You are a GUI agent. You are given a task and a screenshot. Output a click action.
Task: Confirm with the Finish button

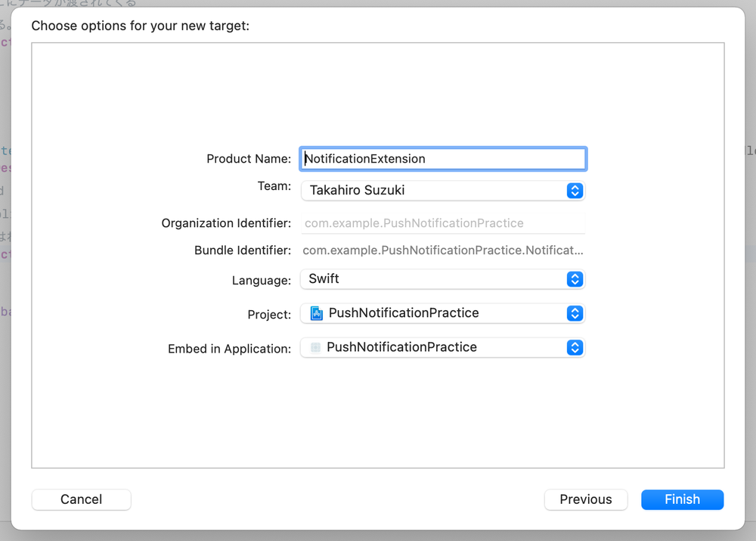(682, 499)
